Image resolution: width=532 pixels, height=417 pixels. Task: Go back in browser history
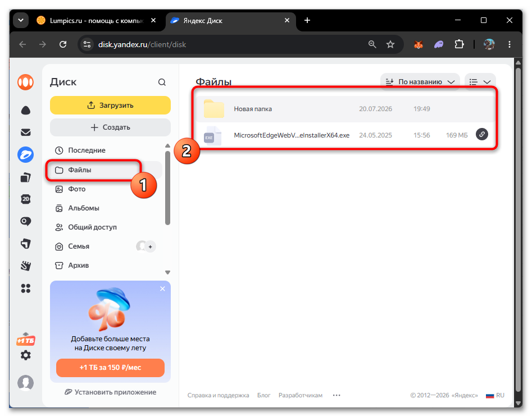point(22,44)
